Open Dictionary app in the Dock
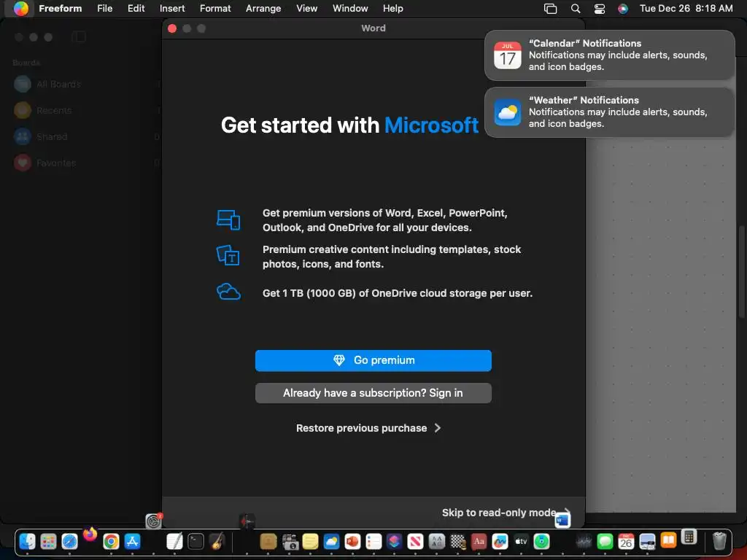 [x=479, y=542]
